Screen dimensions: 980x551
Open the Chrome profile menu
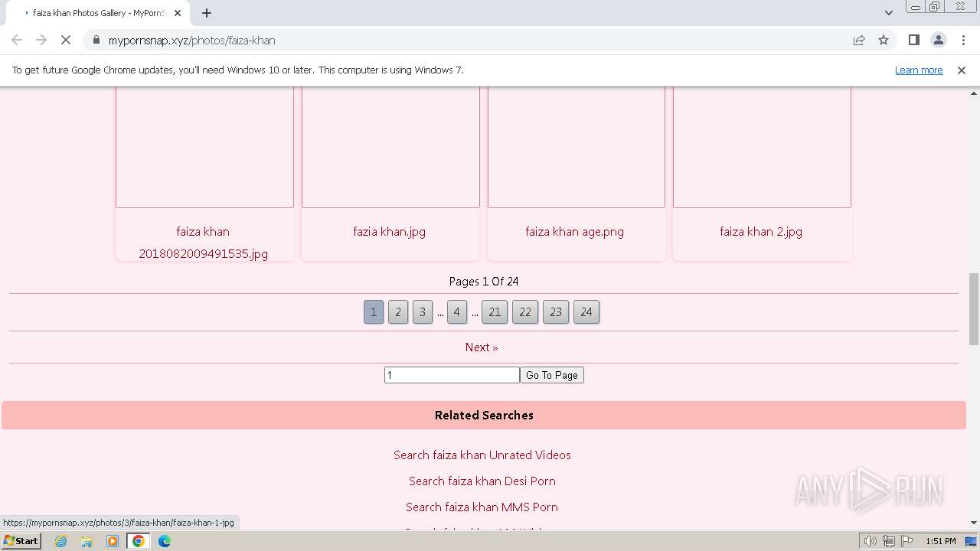(939, 41)
